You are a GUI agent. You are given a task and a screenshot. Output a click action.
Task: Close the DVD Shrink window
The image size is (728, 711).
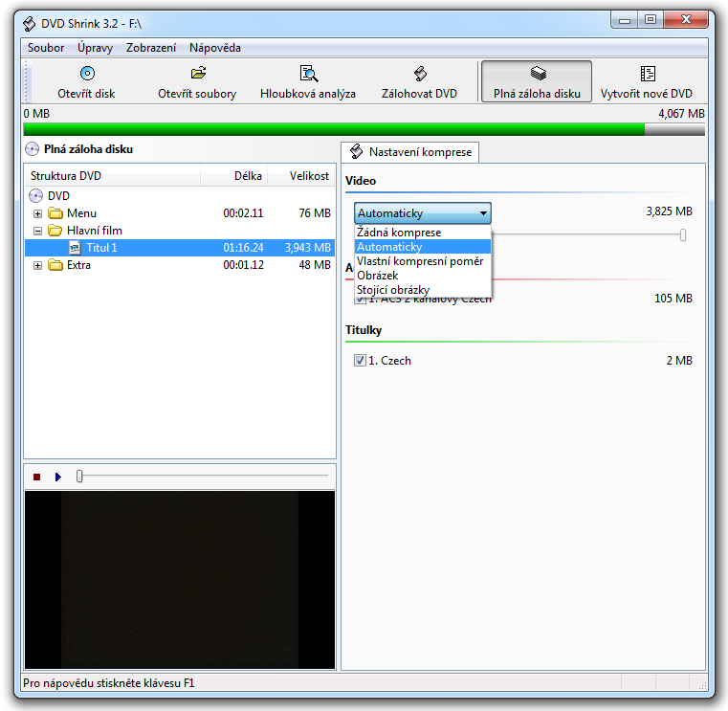(x=686, y=19)
